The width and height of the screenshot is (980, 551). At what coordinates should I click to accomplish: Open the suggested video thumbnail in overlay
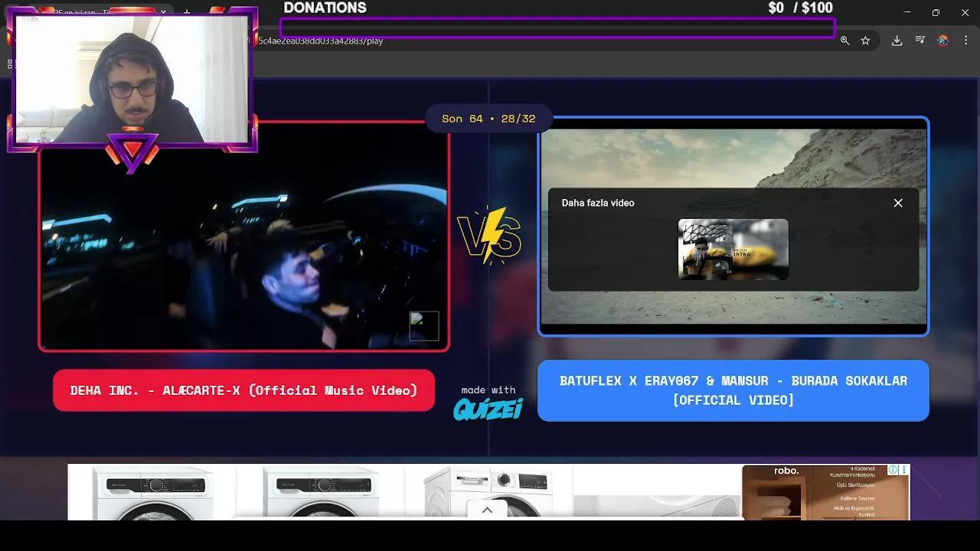point(733,249)
